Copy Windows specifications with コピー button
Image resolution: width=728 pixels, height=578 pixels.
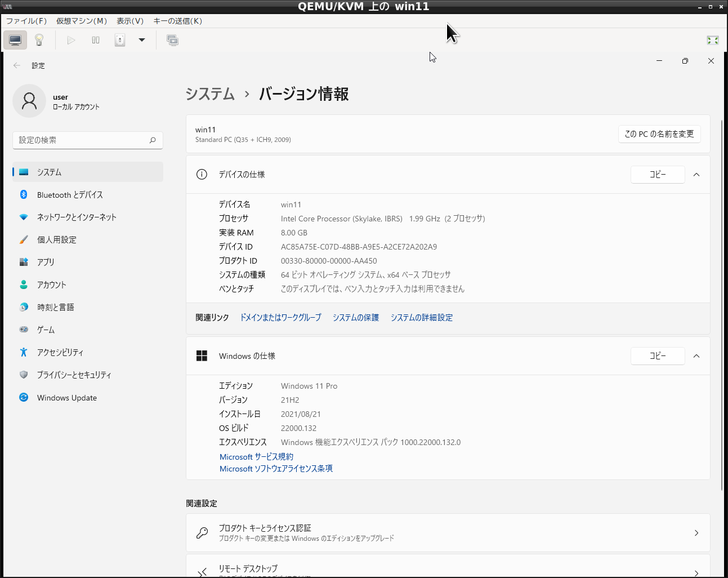click(658, 355)
